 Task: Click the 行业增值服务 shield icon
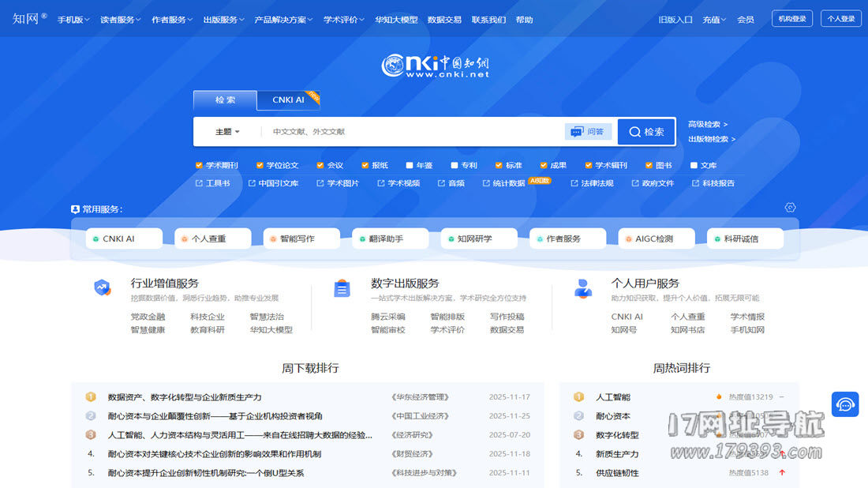103,288
